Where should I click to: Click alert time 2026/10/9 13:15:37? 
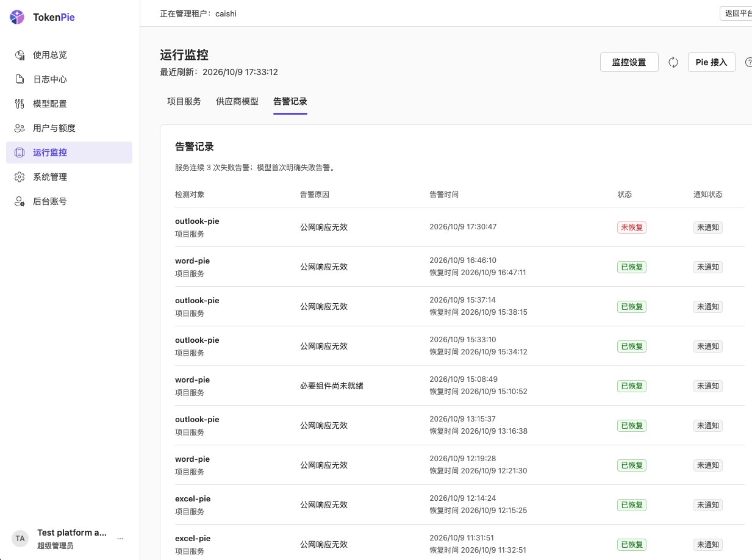(x=462, y=419)
